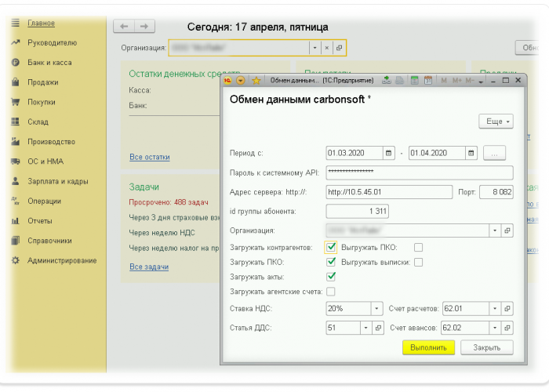Click the Выполнить button

point(428,347)
